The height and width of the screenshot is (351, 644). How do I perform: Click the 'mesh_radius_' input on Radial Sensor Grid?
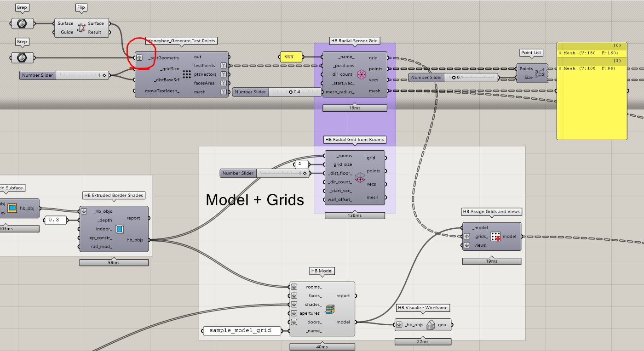click(x=340, y=92)
